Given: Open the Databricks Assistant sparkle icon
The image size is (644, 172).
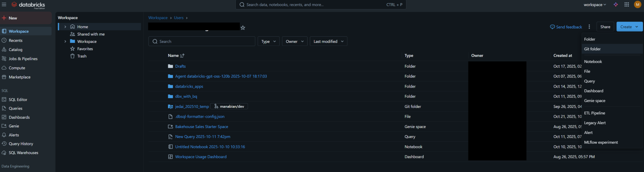Looking at the screenshot, I should [616, 4].
